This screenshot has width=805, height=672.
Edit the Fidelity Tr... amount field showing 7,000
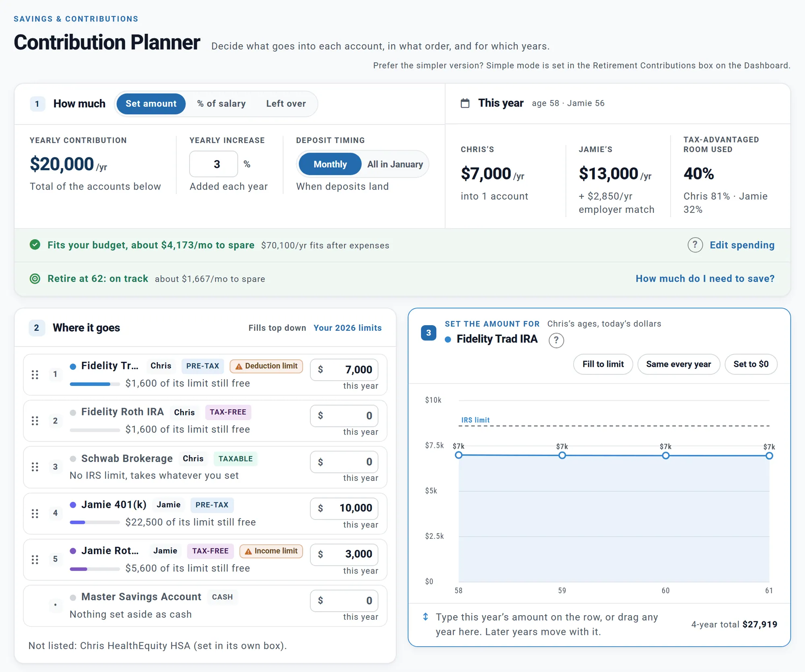click(x=344, y=370)
